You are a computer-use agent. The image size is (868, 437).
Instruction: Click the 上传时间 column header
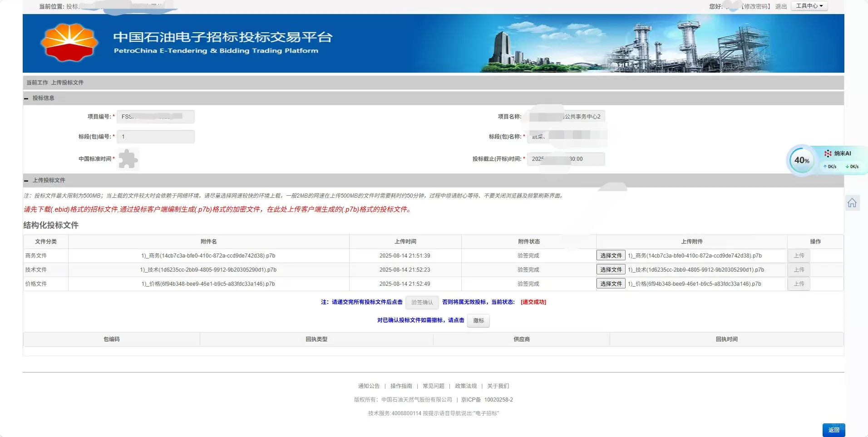click(405, 242)
